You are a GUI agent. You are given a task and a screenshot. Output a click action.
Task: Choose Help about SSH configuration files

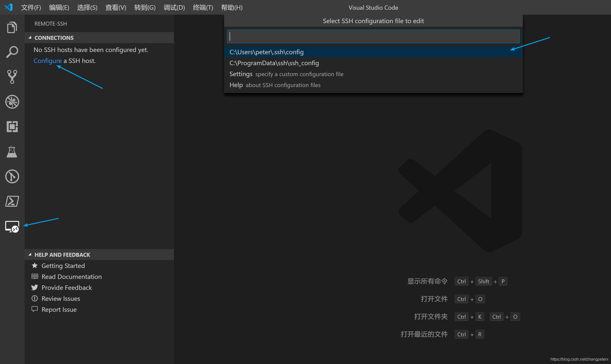[373, 85]
